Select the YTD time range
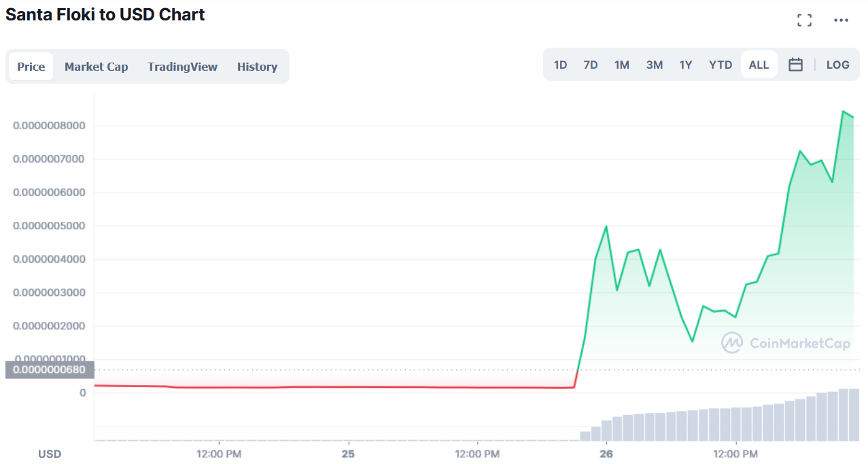This screenshot has width=868, height=464. [x=721, y=65]
